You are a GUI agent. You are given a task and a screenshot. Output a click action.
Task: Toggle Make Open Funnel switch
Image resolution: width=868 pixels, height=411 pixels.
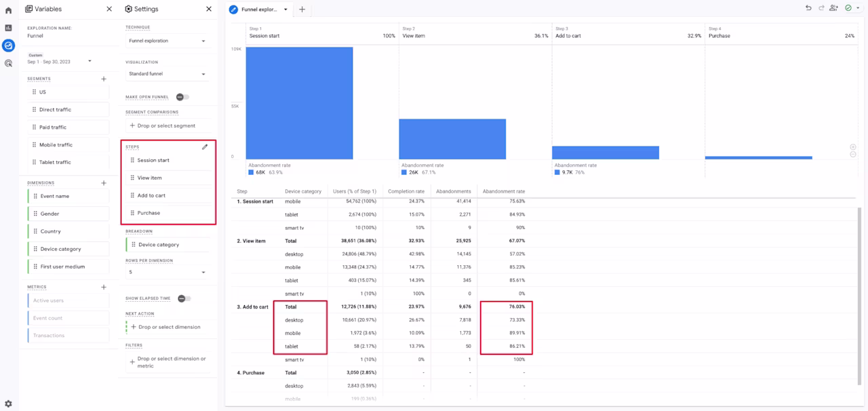click(182, 97)
